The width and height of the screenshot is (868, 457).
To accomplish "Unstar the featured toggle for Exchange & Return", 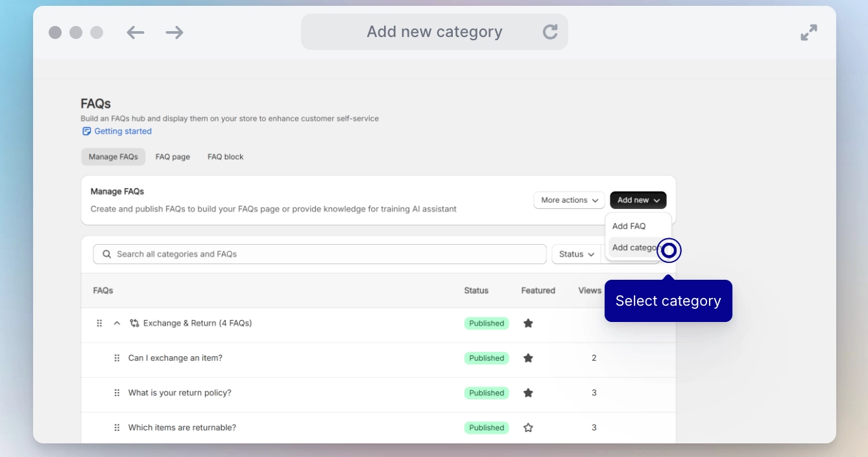I will point(528,323).
